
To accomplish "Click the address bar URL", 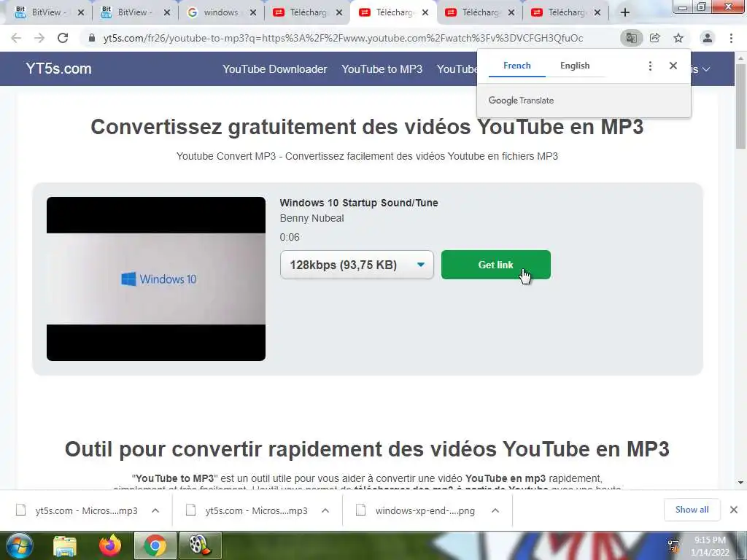I will coord(343,38).
